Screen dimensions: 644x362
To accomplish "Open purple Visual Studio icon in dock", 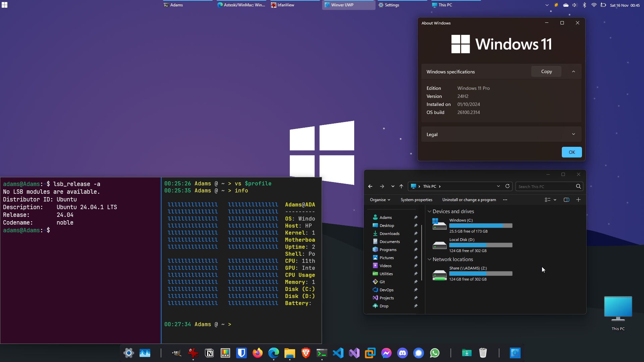I will tap(354, 353).
